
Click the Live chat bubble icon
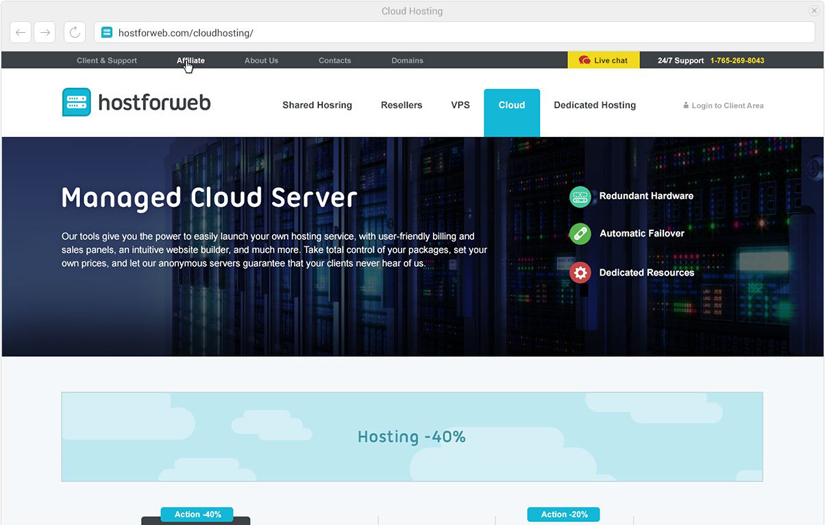pos(584,60)
